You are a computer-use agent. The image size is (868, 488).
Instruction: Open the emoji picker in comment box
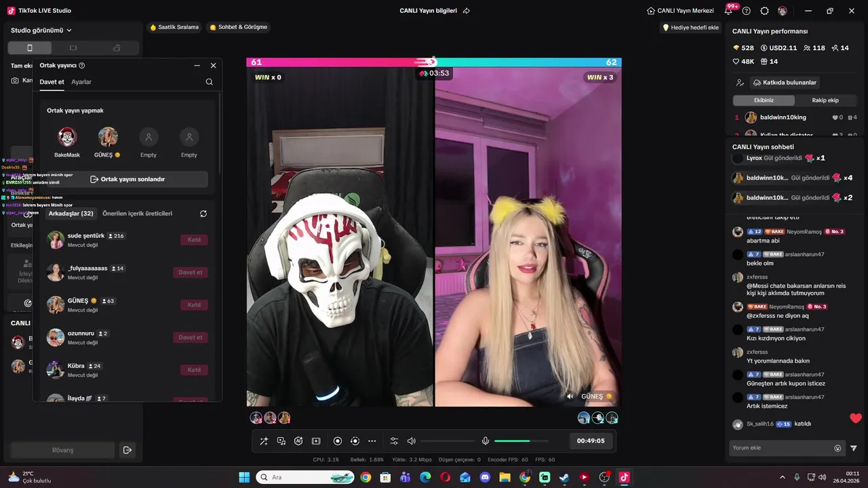pyautogui.click(x=837, y=448)
